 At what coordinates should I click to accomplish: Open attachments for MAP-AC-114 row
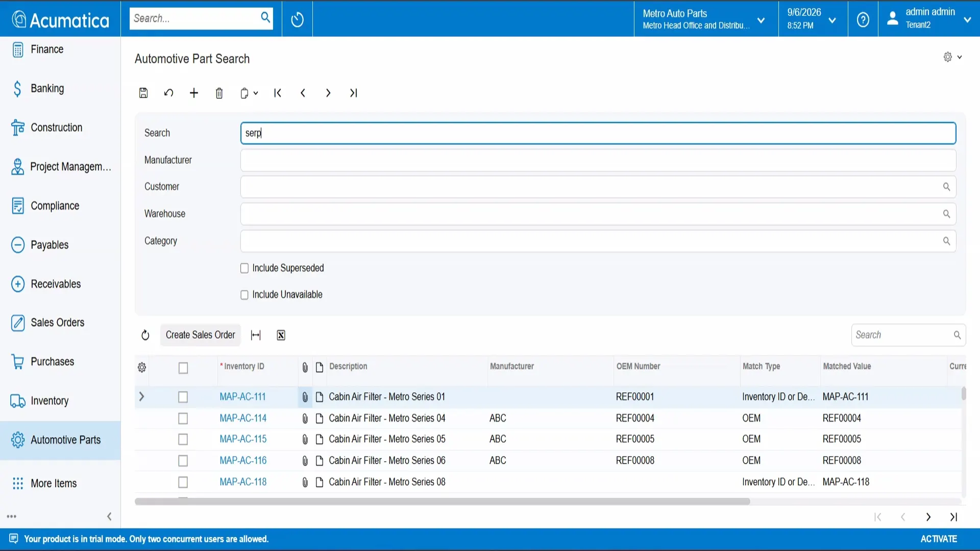coord(305,418)
